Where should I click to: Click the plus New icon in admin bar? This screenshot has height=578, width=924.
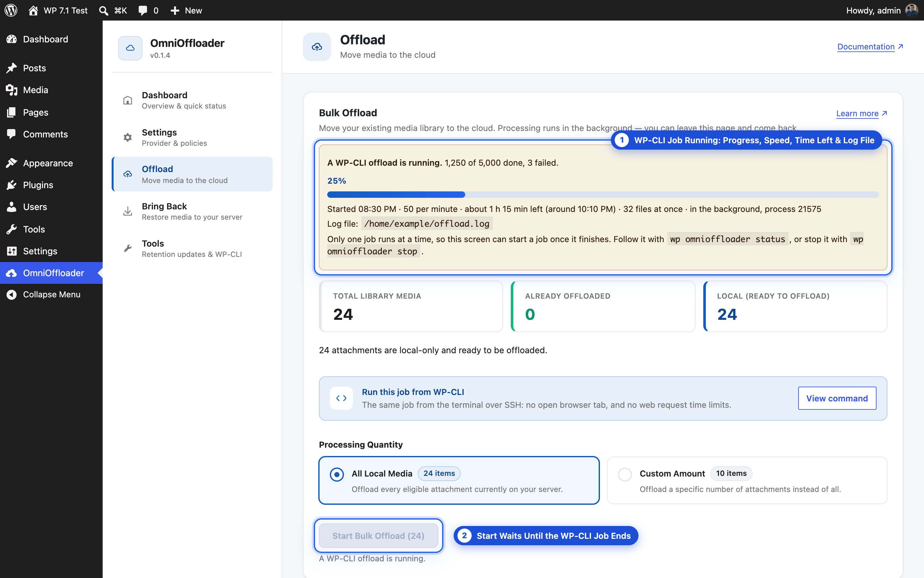click(175, 10)
